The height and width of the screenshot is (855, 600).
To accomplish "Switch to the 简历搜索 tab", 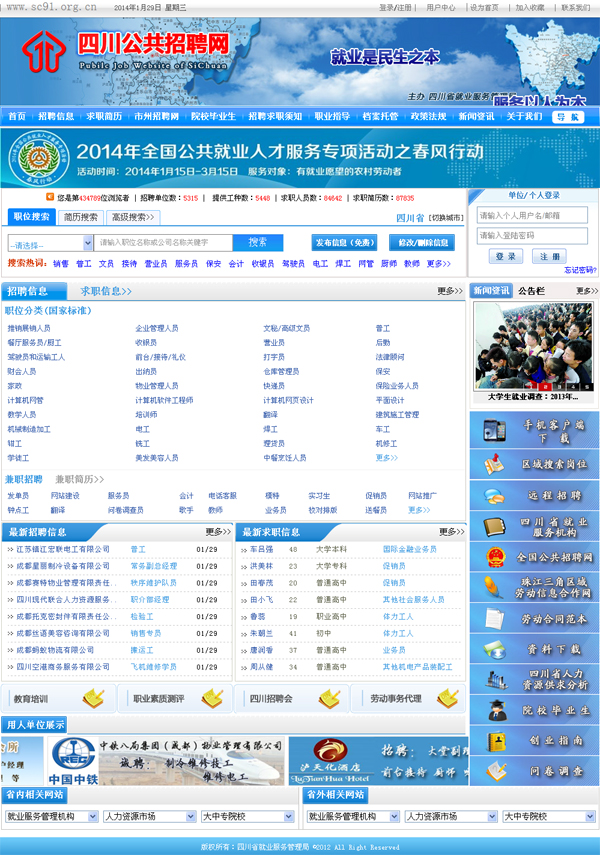I will point(81,217).
